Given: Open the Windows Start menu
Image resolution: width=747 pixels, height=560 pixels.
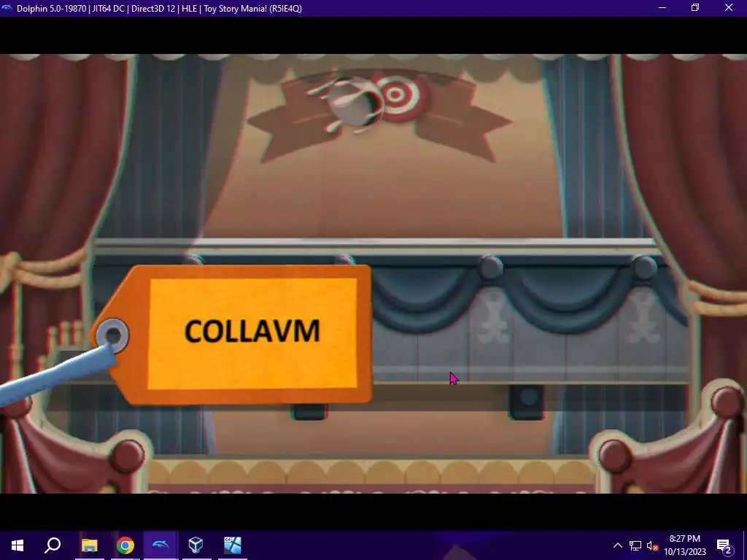Looking at the screenshot, I should (x=18, y=545).
